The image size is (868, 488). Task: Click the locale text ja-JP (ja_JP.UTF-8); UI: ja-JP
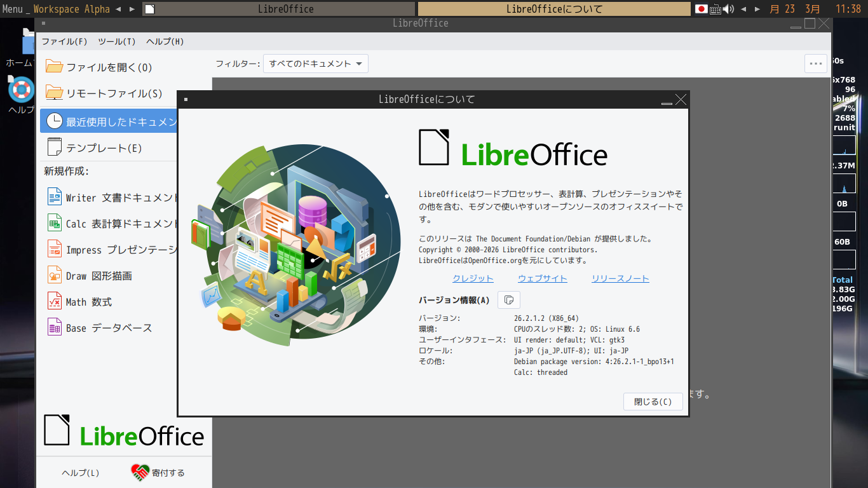pos(571,351)
